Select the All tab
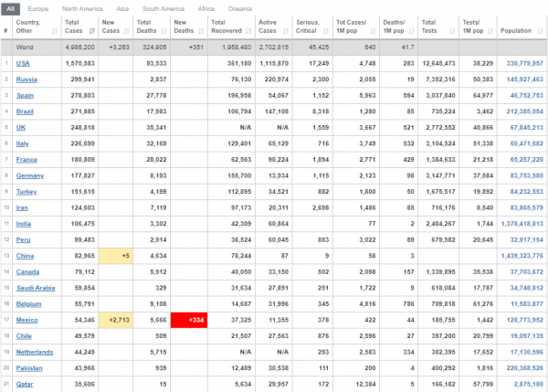 pyautogui.click(x=10, y=9)
